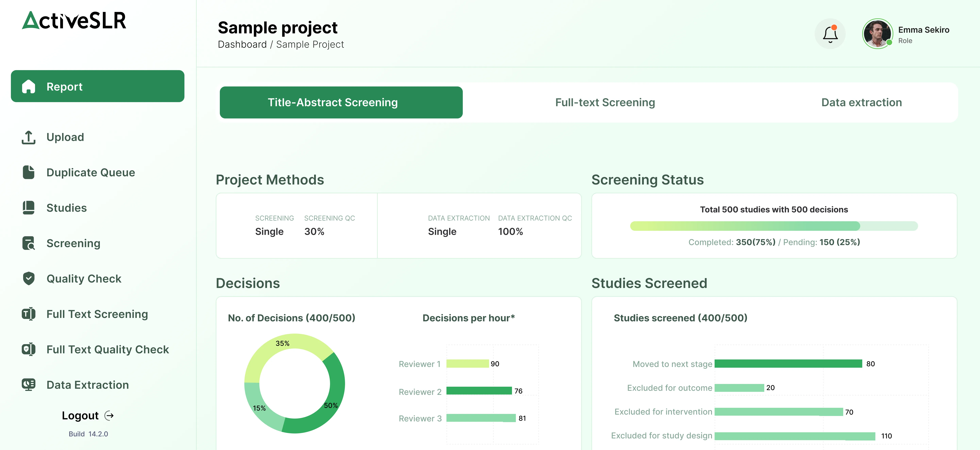980x450 pixels.
Task: Click the Report navigation item
Action: 97,86
